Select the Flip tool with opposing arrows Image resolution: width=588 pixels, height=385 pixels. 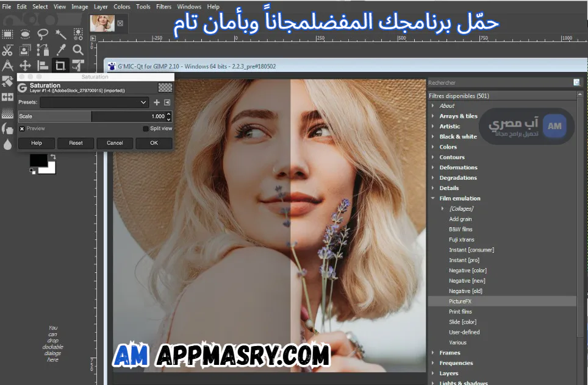point(7,97)
